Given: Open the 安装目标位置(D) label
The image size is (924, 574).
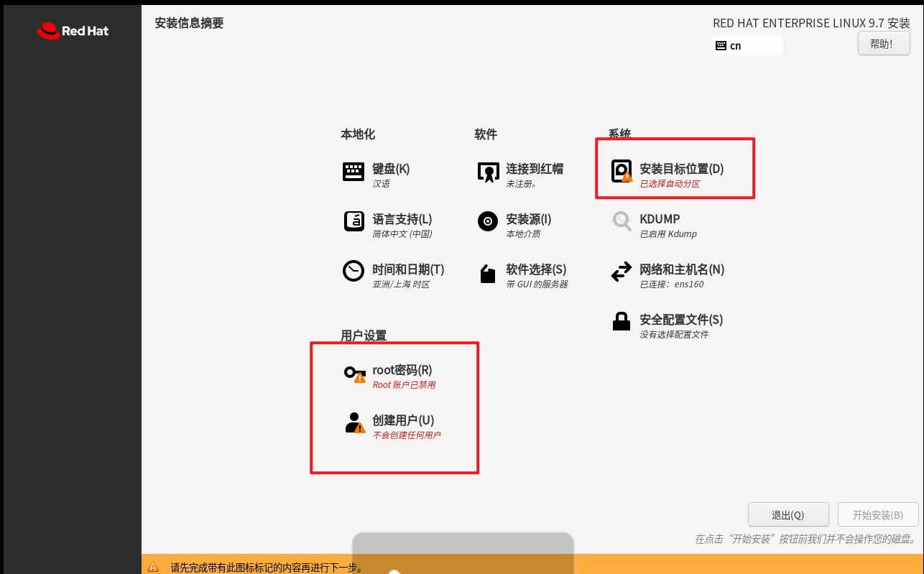Looking at the screenshot, I should 682,169.
